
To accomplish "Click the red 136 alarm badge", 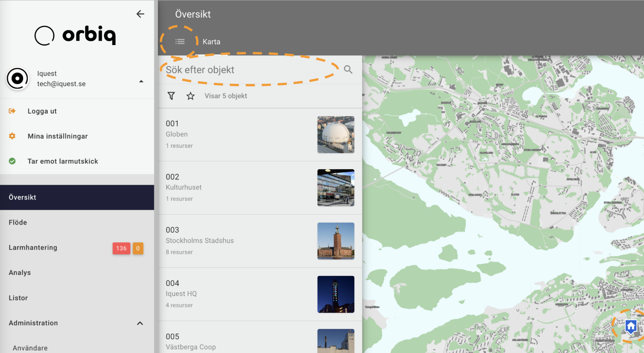I will tap(121, 248).
